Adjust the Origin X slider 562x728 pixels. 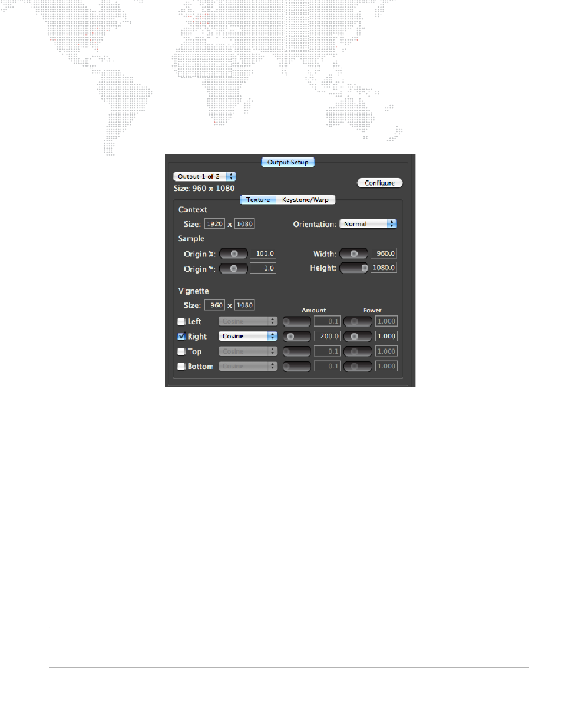233,253
